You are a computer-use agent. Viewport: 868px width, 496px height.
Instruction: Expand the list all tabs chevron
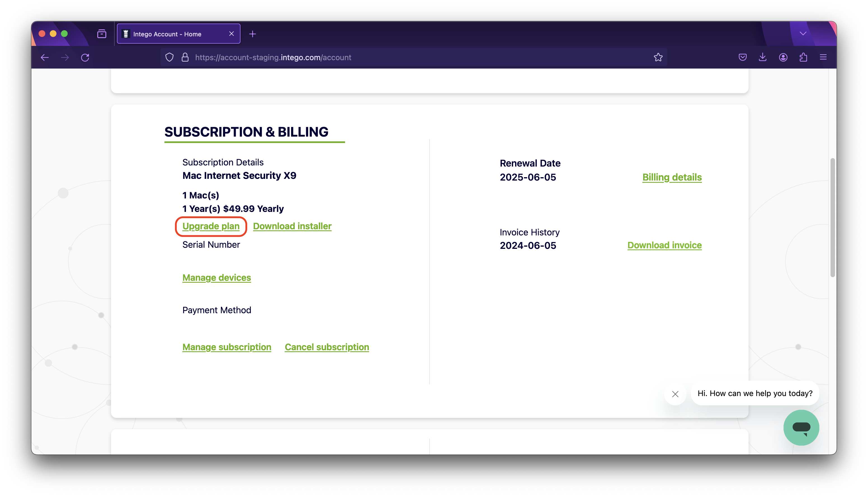803,33
